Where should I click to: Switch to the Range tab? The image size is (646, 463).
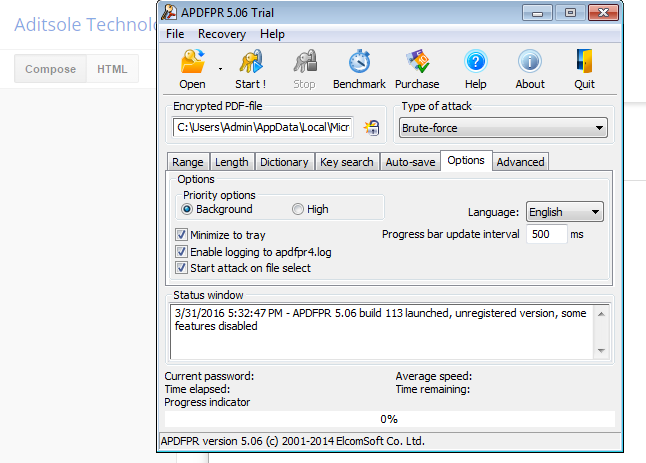click(188, 162)
